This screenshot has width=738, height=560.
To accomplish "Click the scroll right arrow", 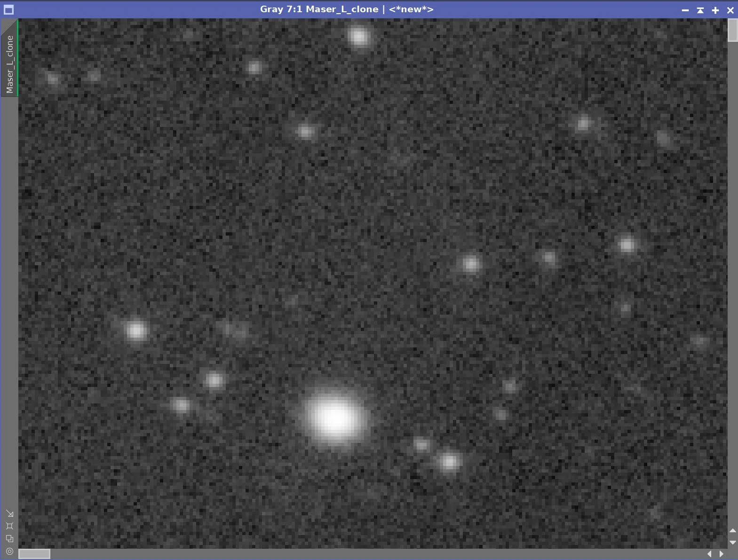I will pyautogui.click(x=721, y=554).
